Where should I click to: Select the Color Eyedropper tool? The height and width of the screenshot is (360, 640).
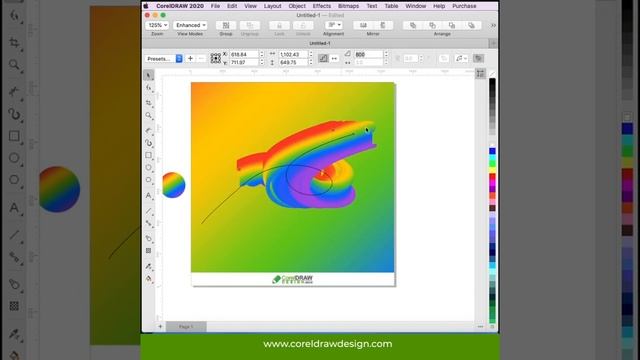coord(149,267)
